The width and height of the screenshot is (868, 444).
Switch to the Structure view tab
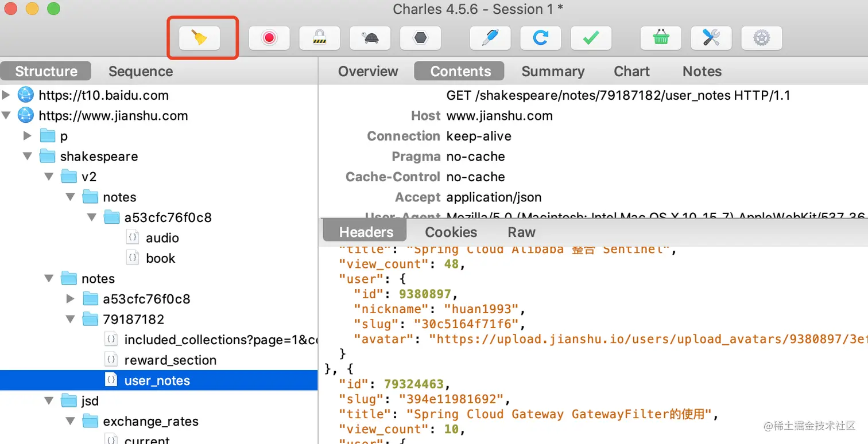coord(46,71)
